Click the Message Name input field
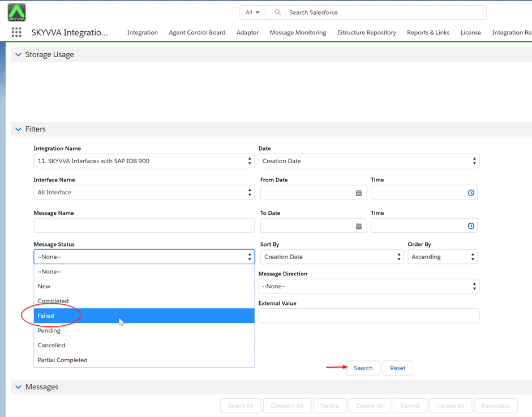Viewport: 532px width, 417px height. [x=144, y=225]
